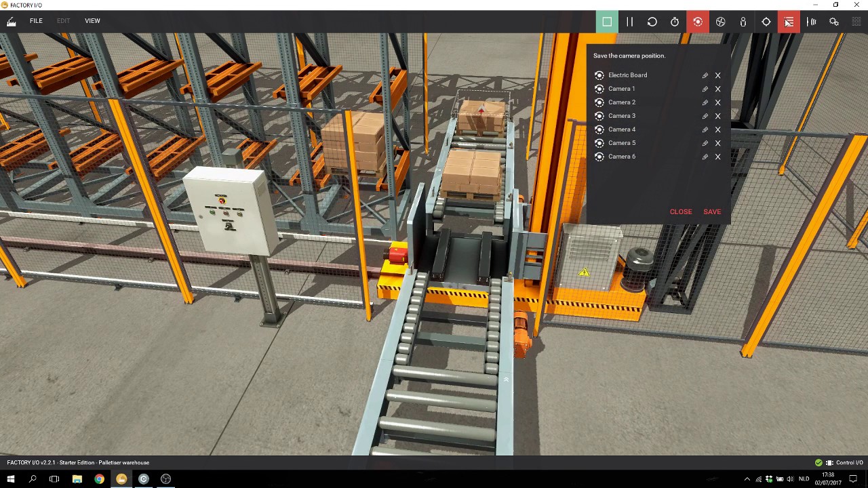Screen dimensions: 868x488
Task: Stop the simulation with the square button
Action: point(607,22)
